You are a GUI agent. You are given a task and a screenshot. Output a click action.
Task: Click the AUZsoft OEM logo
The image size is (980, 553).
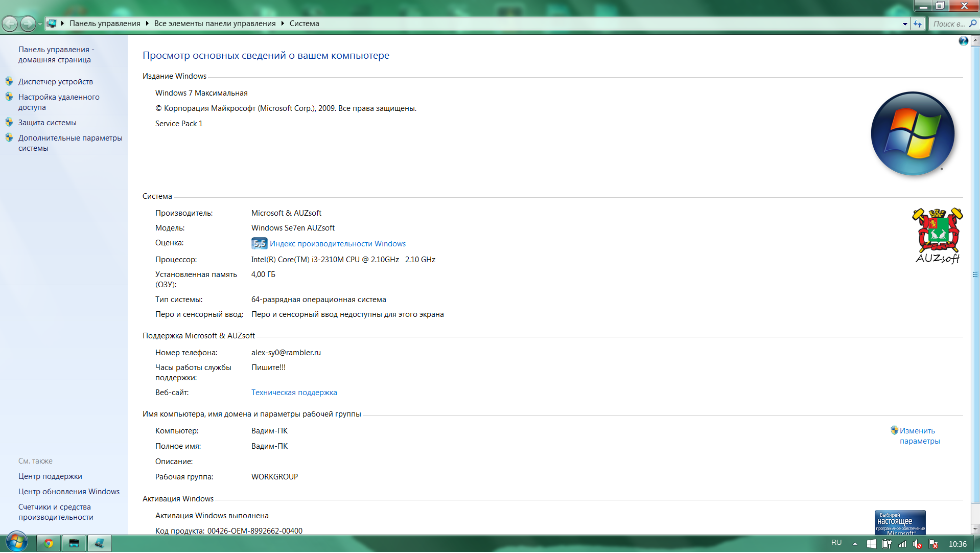pos(938,236)
